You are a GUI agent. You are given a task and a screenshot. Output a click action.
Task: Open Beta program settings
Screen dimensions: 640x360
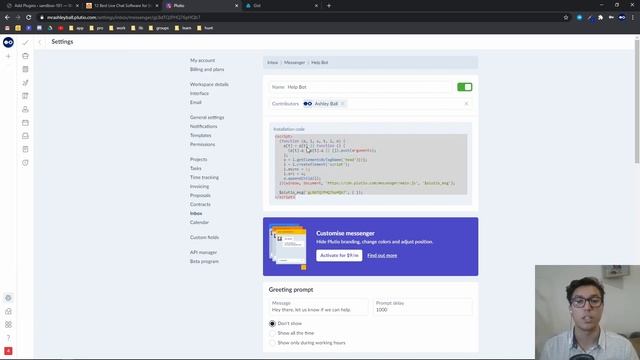click(x=204, y=262)
